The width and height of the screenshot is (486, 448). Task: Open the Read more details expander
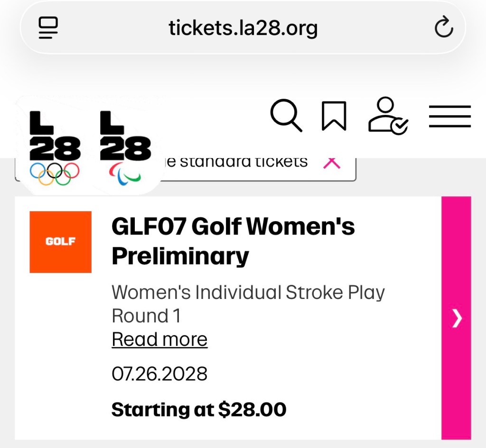[159, 339]
